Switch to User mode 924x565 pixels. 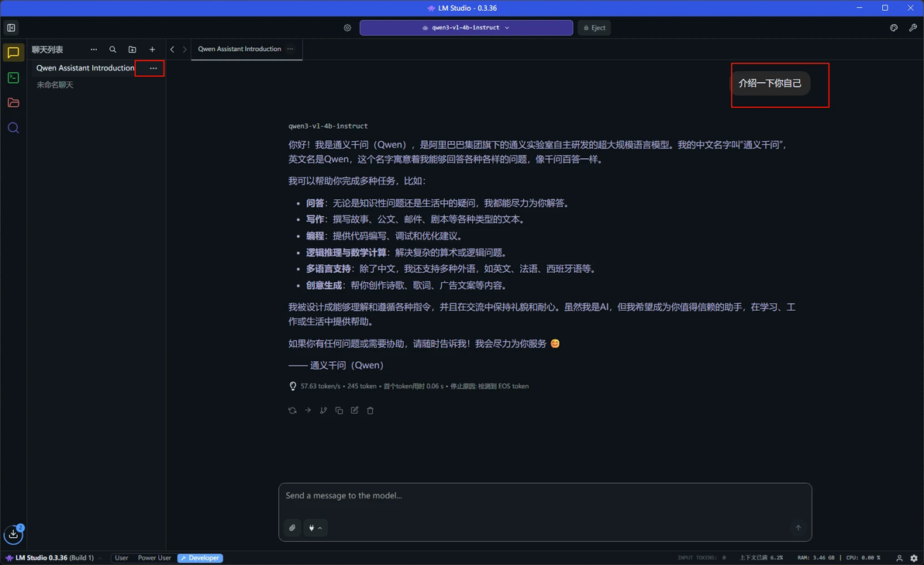(x=122, y=558)
